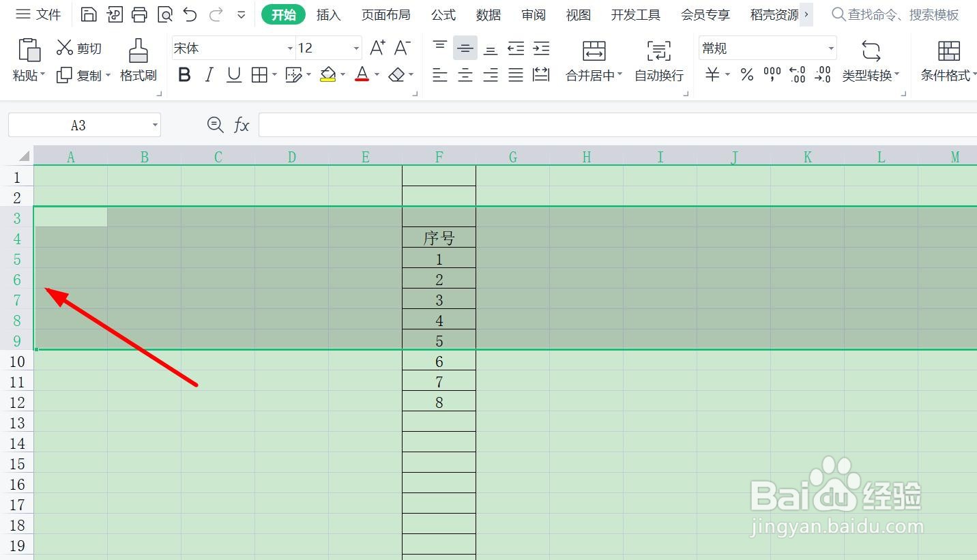Toggle italic formatting
The height and width of the screenshot is (560, 977).
209,75
